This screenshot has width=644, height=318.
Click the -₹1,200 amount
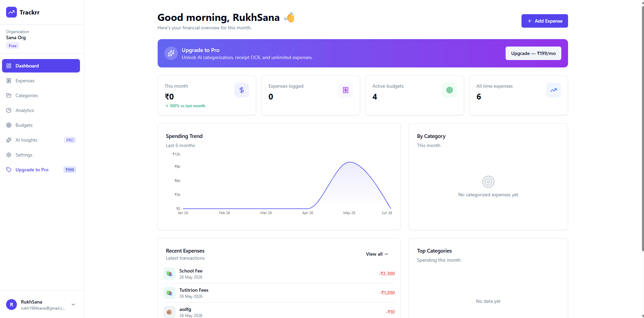click(x=387, y=293)
